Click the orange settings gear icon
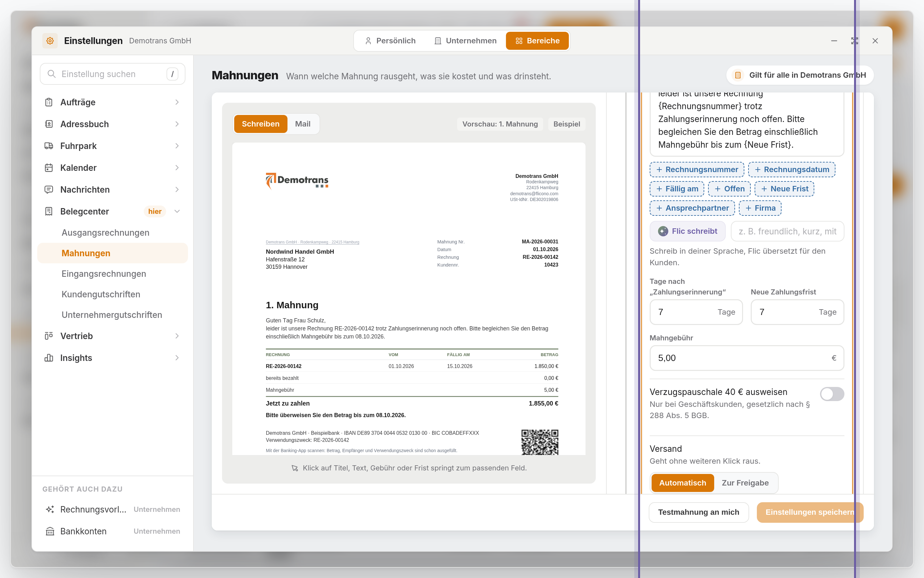The width and height of the screenshot is (924, 578). 50,40
